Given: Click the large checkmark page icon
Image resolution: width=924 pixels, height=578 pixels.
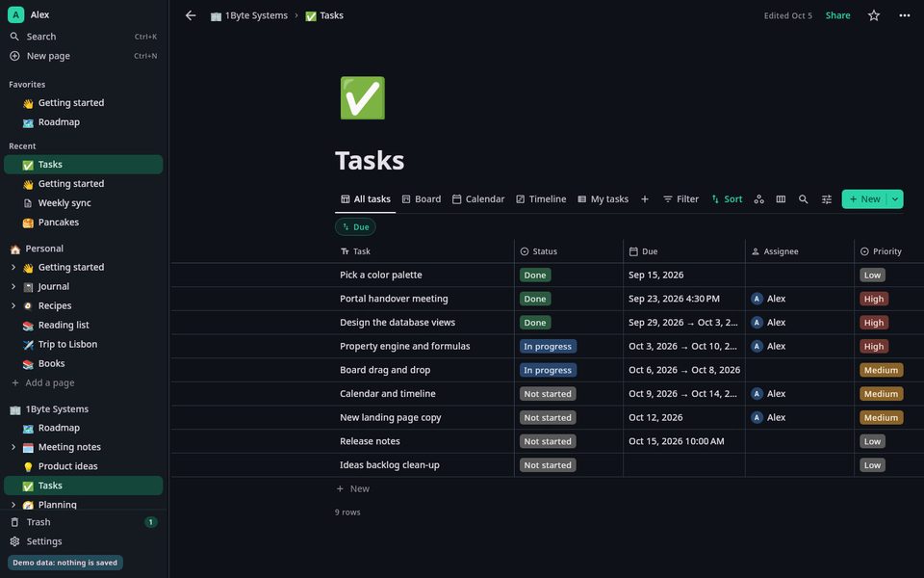Looking at the screenshot, I should click(363, 98).
